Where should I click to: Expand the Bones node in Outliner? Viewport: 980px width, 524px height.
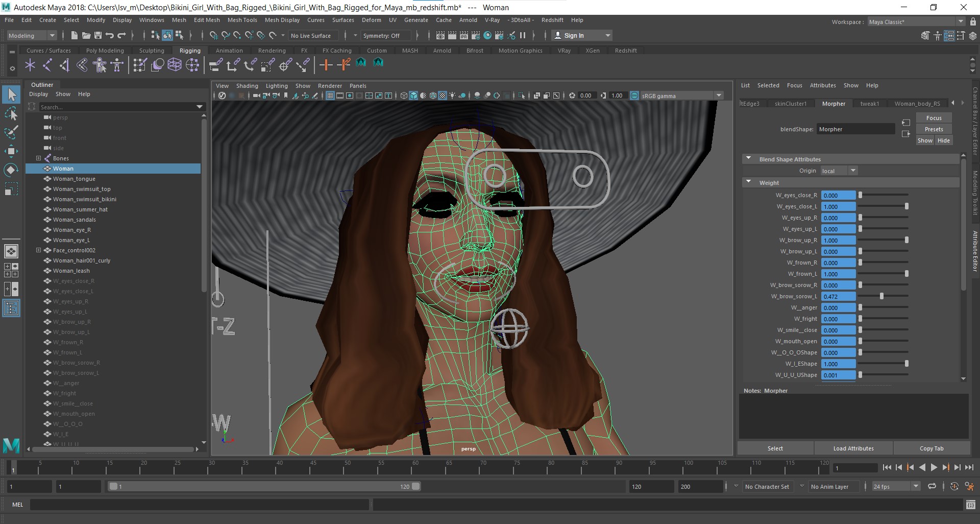(x=38, y=158)
